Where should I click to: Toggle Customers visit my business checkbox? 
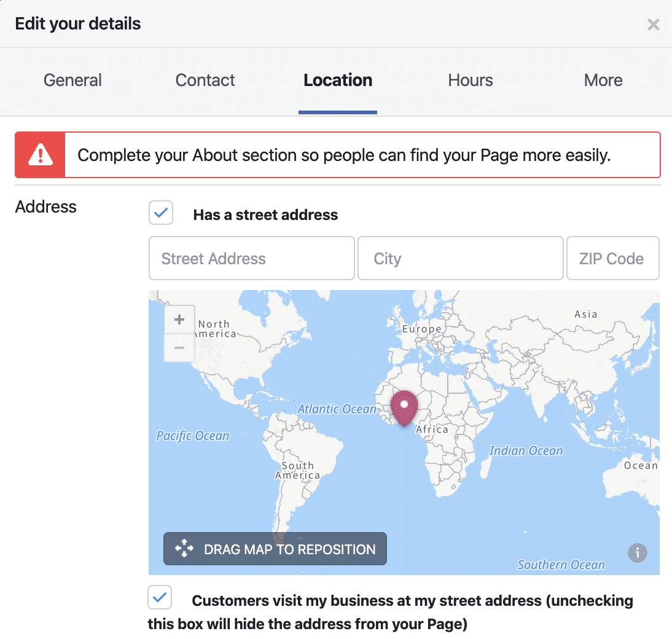pos(160,597)
